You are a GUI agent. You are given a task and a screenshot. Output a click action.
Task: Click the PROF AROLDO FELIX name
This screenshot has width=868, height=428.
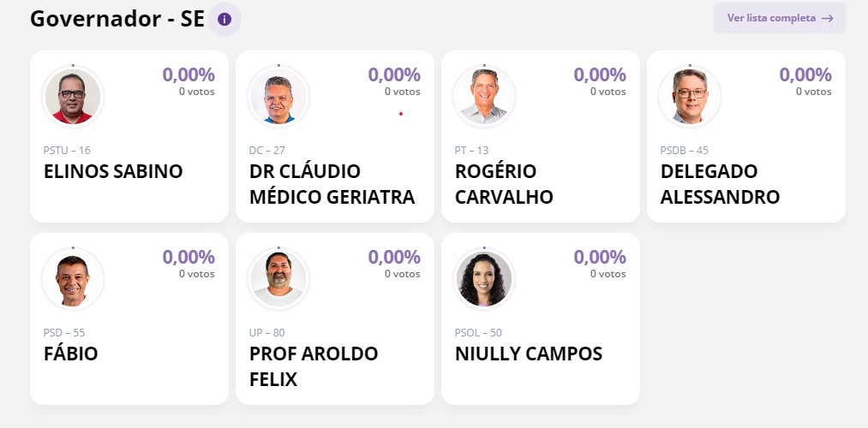coord(314,366)
